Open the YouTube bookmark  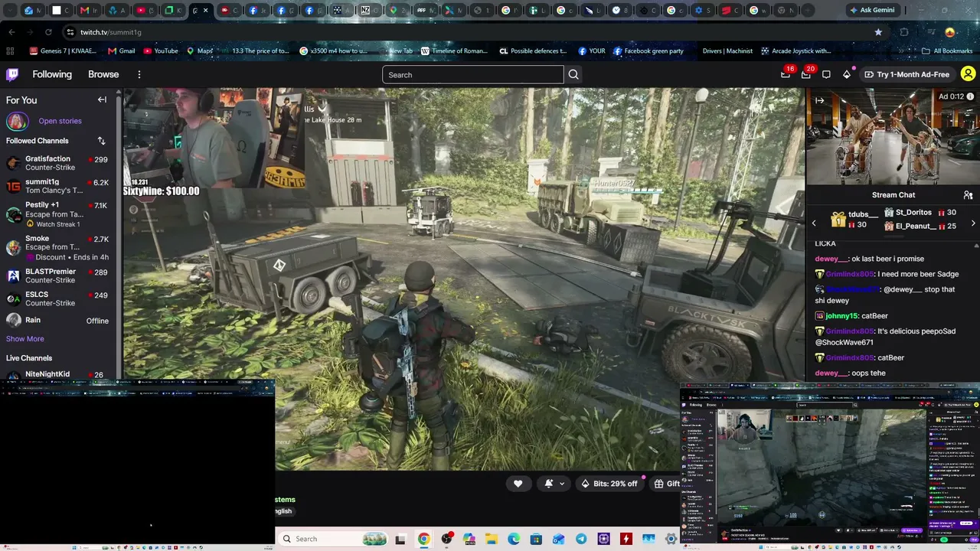[x=159, y=51]
